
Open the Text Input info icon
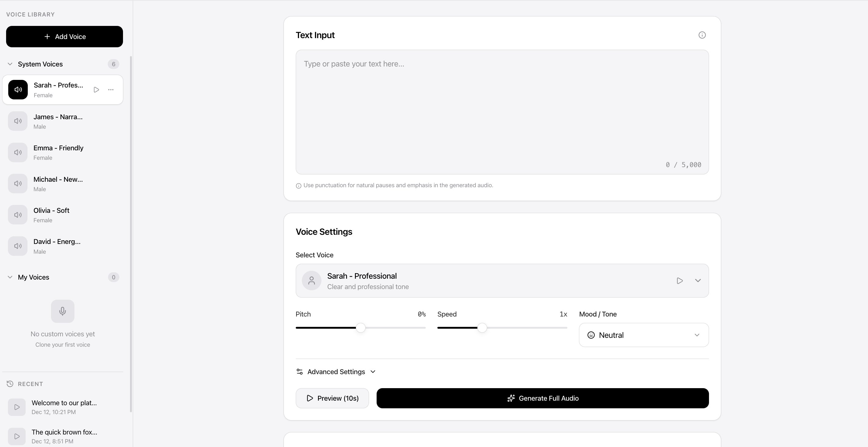pos(702,35)
